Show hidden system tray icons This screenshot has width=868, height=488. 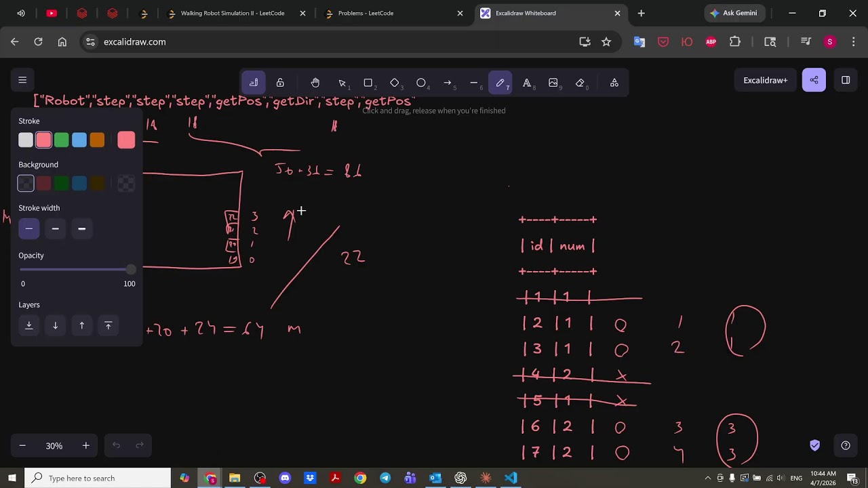709,478
